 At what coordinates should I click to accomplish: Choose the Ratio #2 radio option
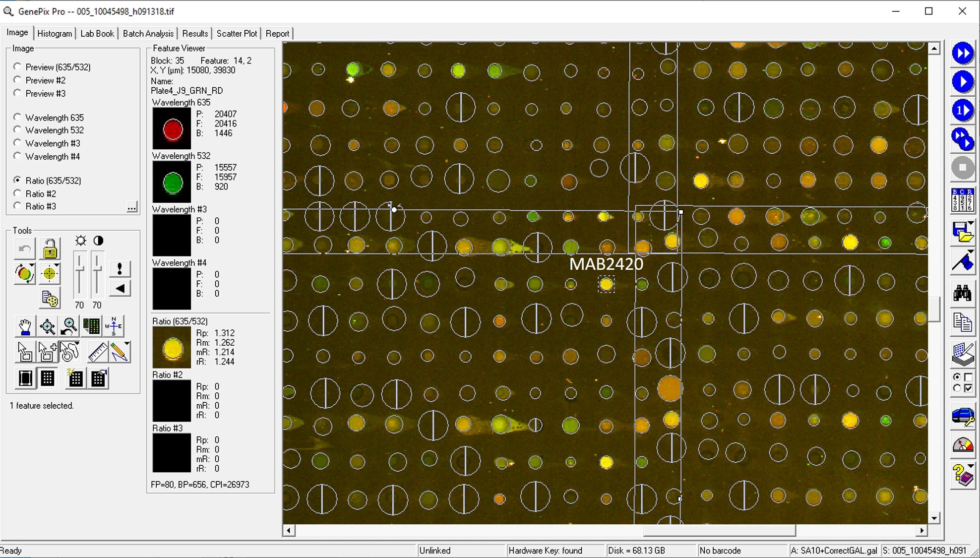click(18, 193)
